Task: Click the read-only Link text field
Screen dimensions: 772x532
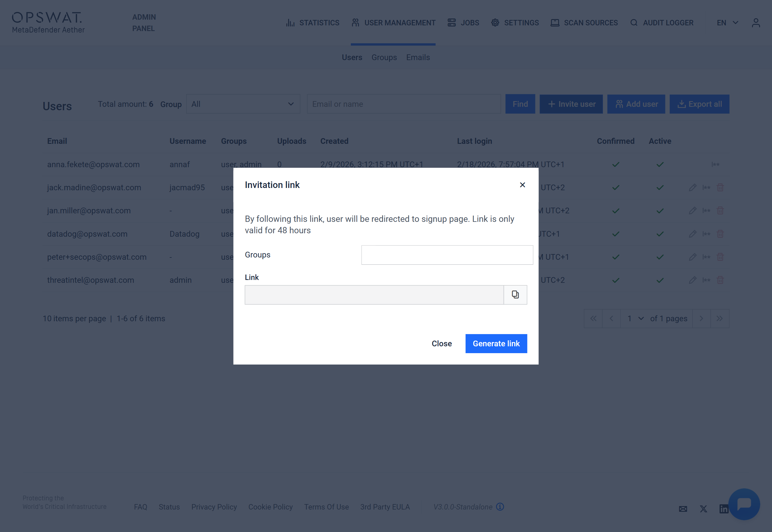Action: coord(374,295)
